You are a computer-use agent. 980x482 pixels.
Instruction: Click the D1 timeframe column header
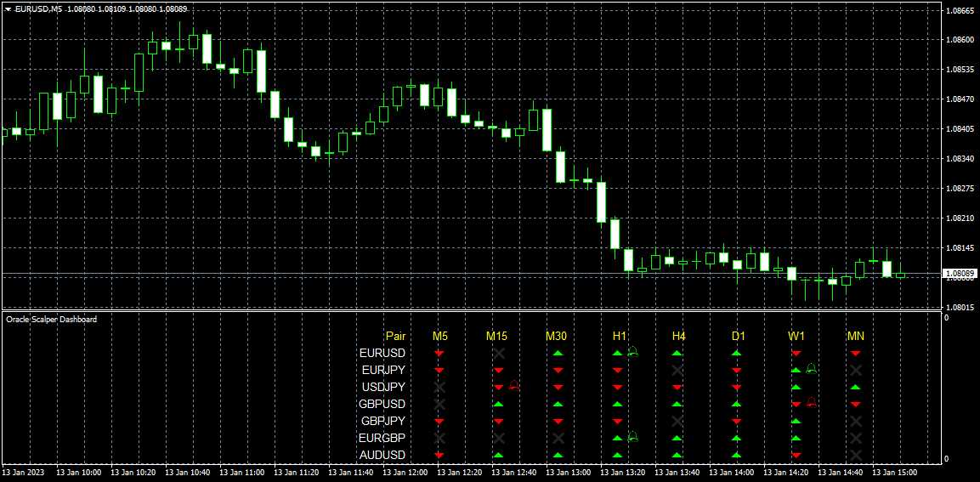click(x=738, y=337)
